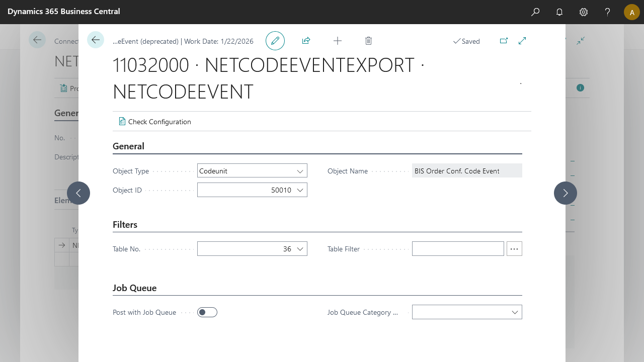This screenshot has width=644, height=362.
Task: Run Check Configuration action
Action: coord(155,122)
